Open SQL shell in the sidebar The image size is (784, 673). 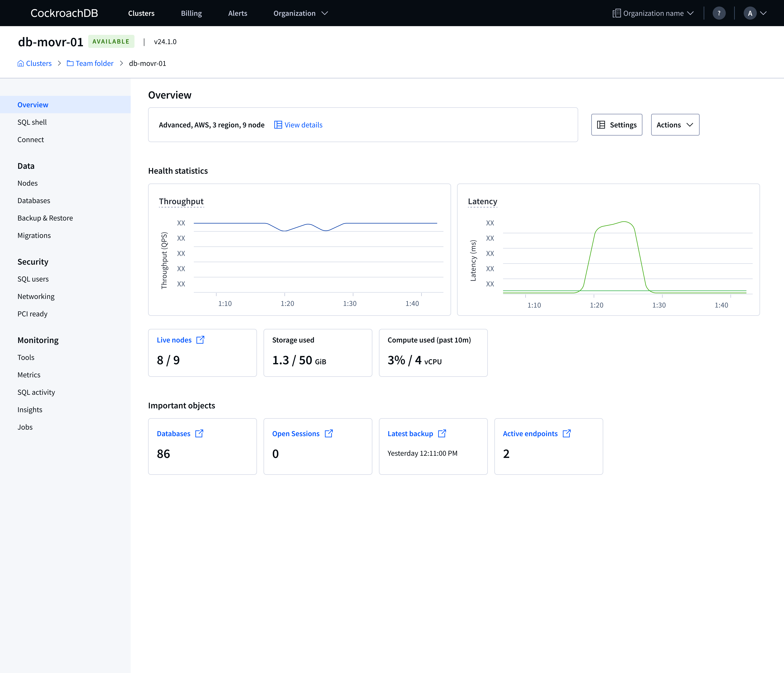click(32, 122)
